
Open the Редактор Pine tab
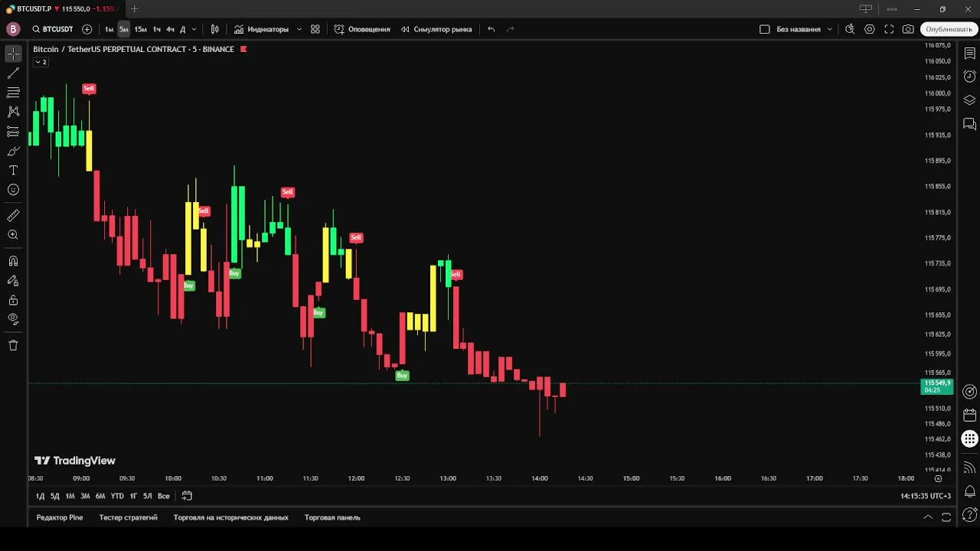coord(60,517)
